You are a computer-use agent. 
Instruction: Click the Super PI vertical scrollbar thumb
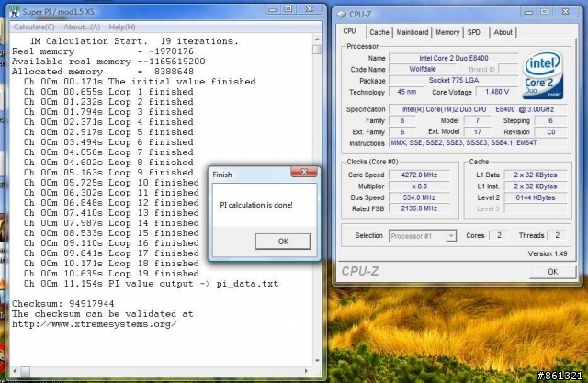coord(317,49)
